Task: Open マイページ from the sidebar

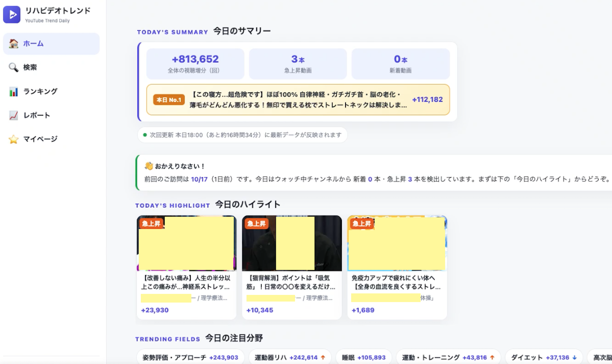Action: 51,139
